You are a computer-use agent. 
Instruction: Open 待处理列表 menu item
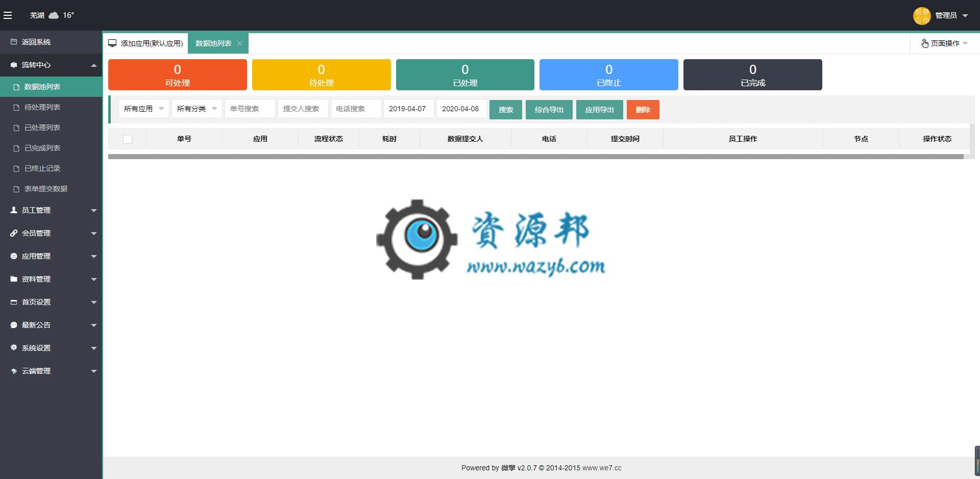(51, 107)
